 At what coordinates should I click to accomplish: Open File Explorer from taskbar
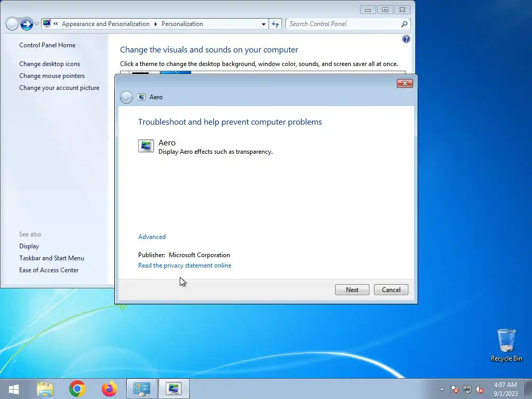pos(45,389)
